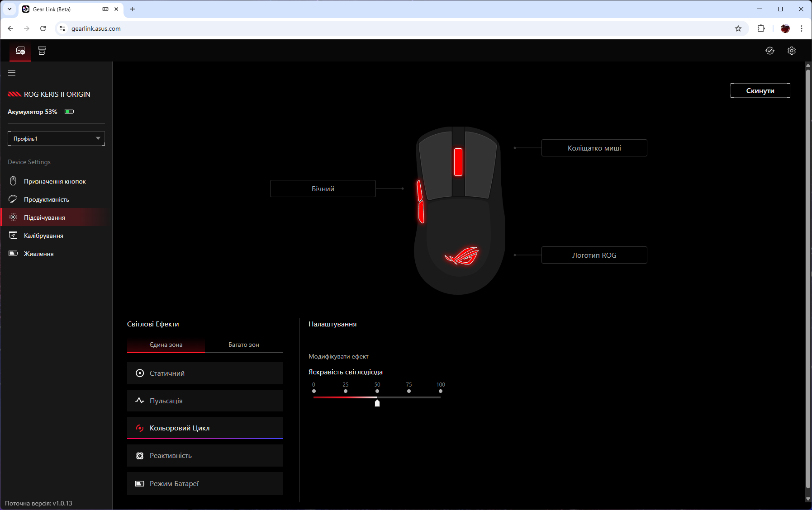Reload the Gear Link page
812x510 pixels.
pyautogui.click(x=43, y=28)
